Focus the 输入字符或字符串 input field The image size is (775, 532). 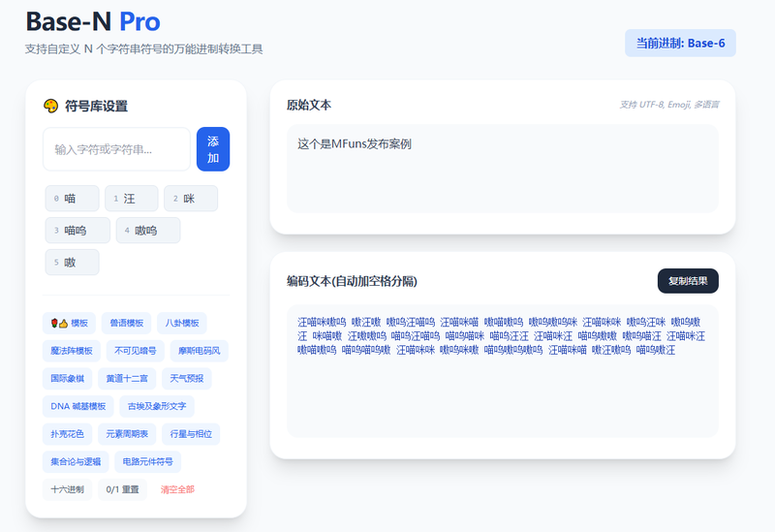click(116, 149)
